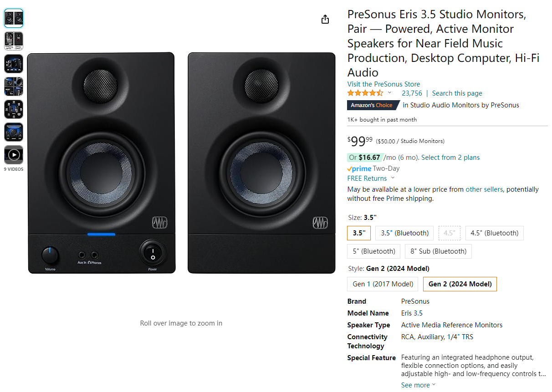Choose the 5" (Bluetooth) size option
552x392 pixels.
[373, 251]
